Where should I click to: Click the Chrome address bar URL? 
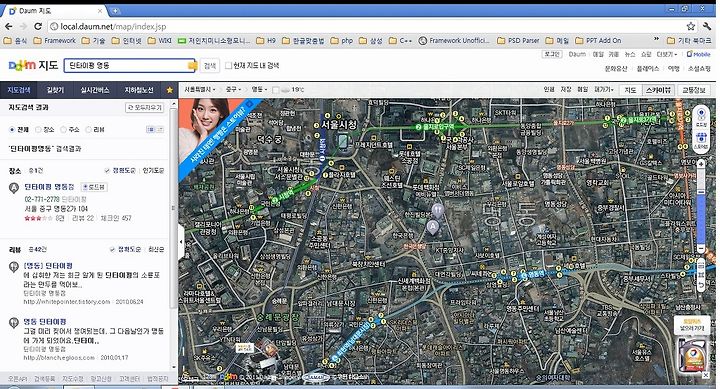[x=113, y=27]
